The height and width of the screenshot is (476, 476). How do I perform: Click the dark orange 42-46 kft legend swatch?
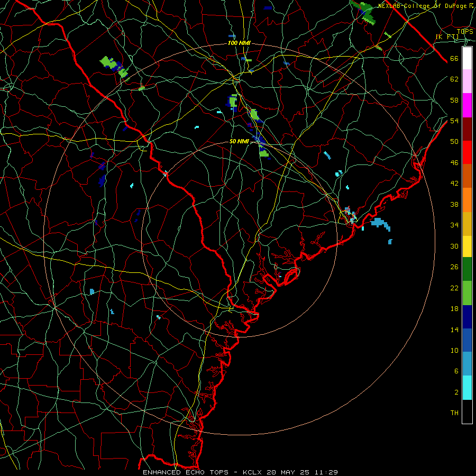pos(467,176)
